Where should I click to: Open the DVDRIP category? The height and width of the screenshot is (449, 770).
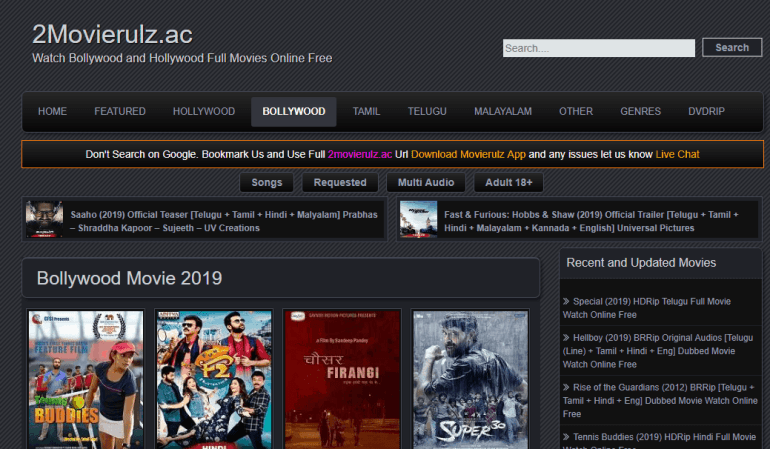click(x=706, y=111)
